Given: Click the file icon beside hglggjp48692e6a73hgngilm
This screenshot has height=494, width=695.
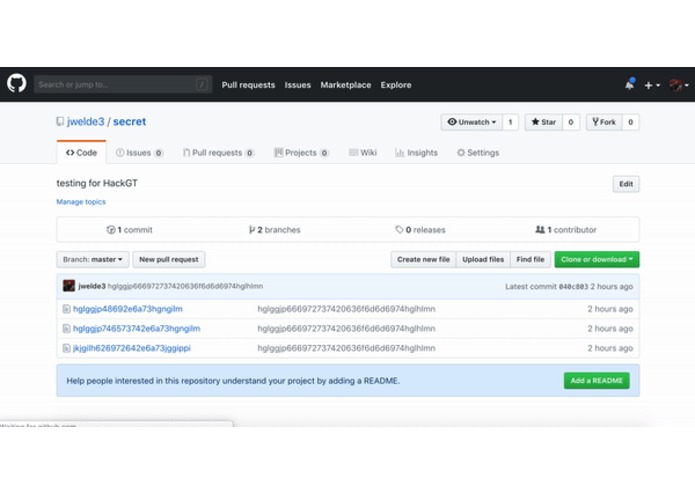Looking at the screenshot, I should (x=66, y=309).
